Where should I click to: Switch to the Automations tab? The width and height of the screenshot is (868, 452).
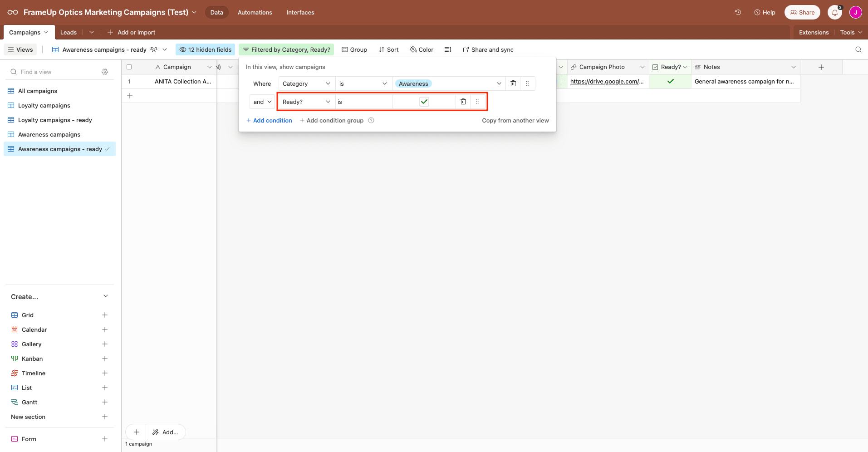click(x=255, y=12)
